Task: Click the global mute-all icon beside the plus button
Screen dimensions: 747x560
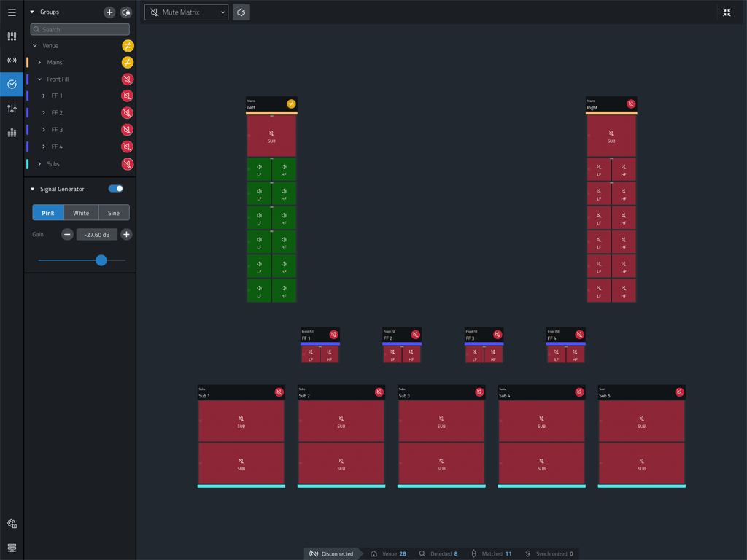Action: click(126, 12)
